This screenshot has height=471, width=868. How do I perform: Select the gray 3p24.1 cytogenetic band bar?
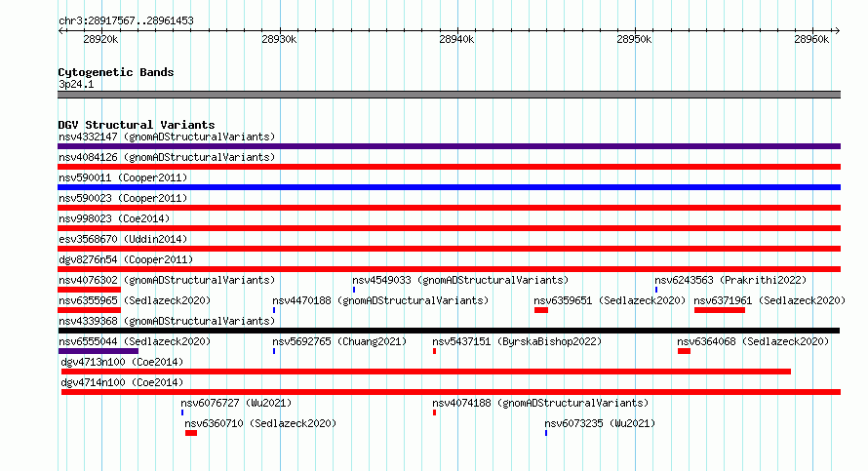pos(449,95)
